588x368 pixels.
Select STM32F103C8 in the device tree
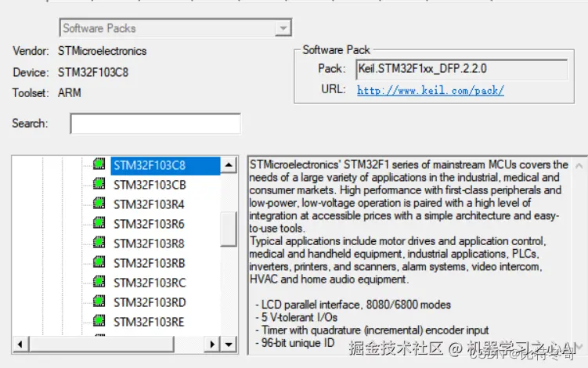point(165,165)
